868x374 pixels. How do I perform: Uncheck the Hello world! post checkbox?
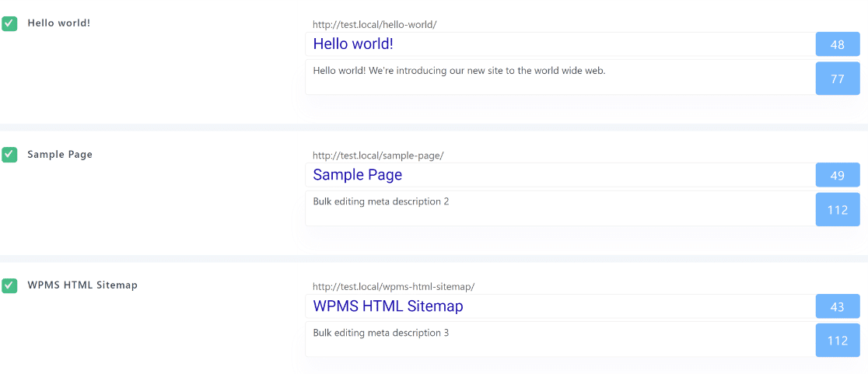point(9,24)
